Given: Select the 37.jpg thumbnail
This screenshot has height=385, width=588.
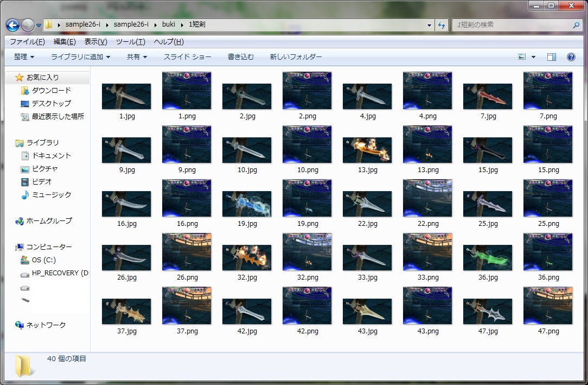Looking at the screenshot, I should coord(126,311).
